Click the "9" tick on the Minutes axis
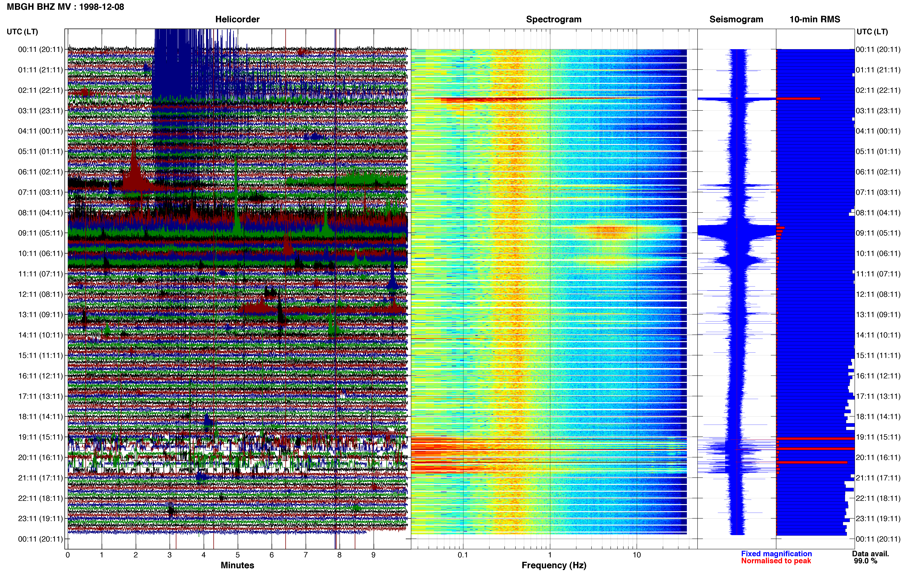Screen dimensions: 924x578 (x=373, y=555)
